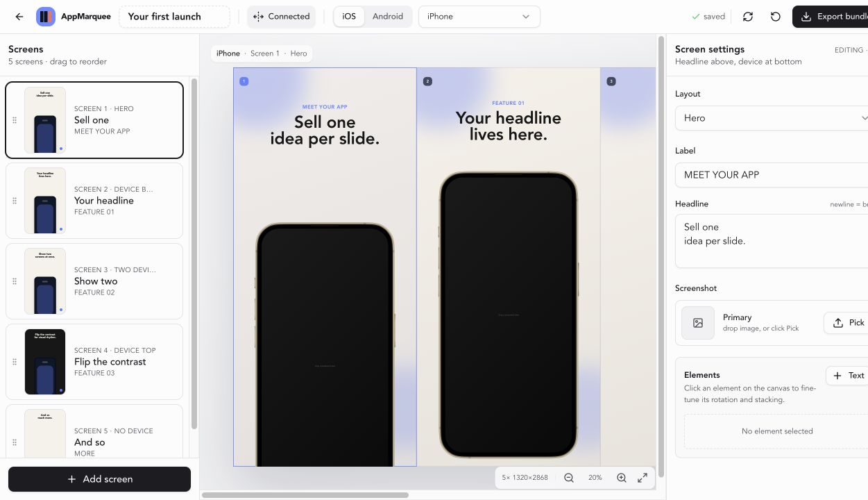The image size is (868, 500).
Task: Zoom in the canvas with plus magnifier
Action: point(622,478)
